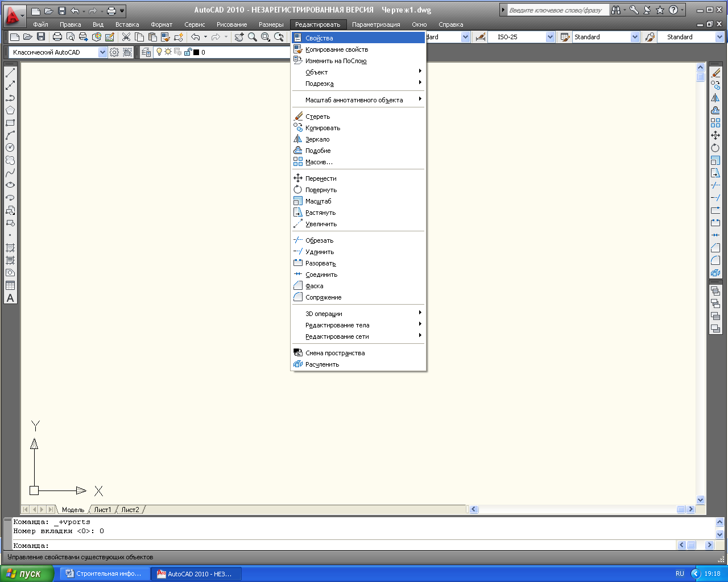728x582 pixels.
Task: Click the Mirror icon in the right modify toolbar
Action: [x=715, y=98]
